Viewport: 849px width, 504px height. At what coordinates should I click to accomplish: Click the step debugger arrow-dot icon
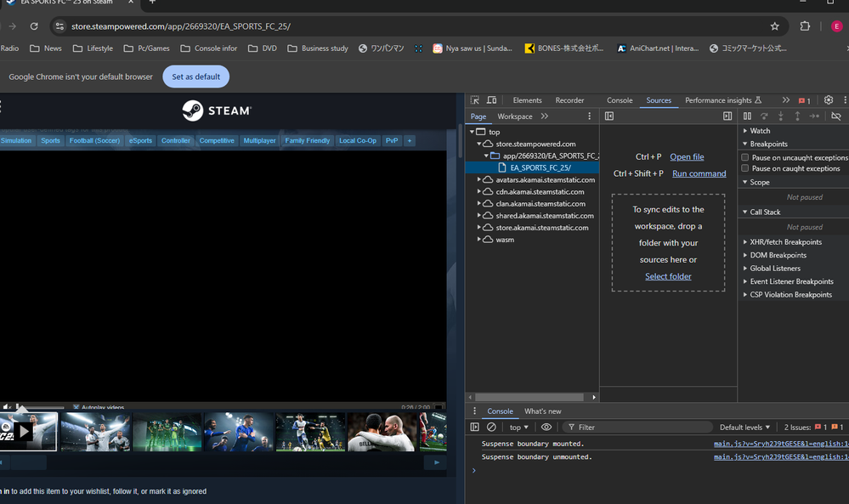coord(814,116)
